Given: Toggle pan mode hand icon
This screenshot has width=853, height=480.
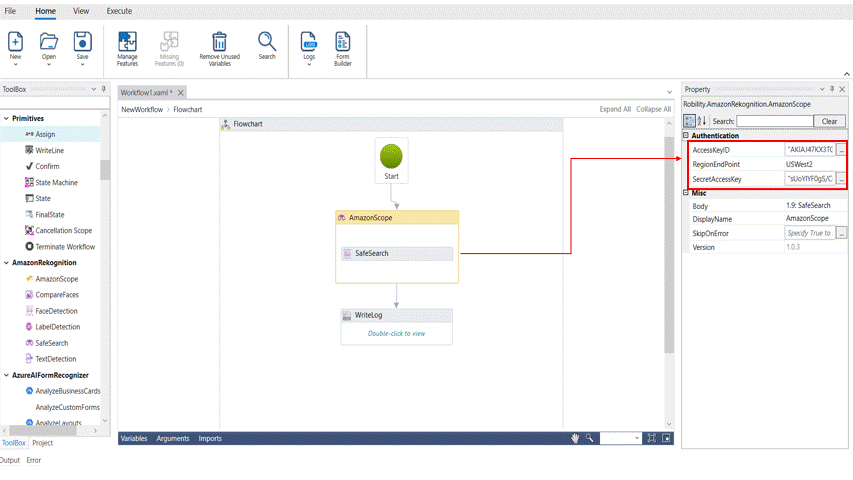Looking at the screenshot, I should click(575, 438).
